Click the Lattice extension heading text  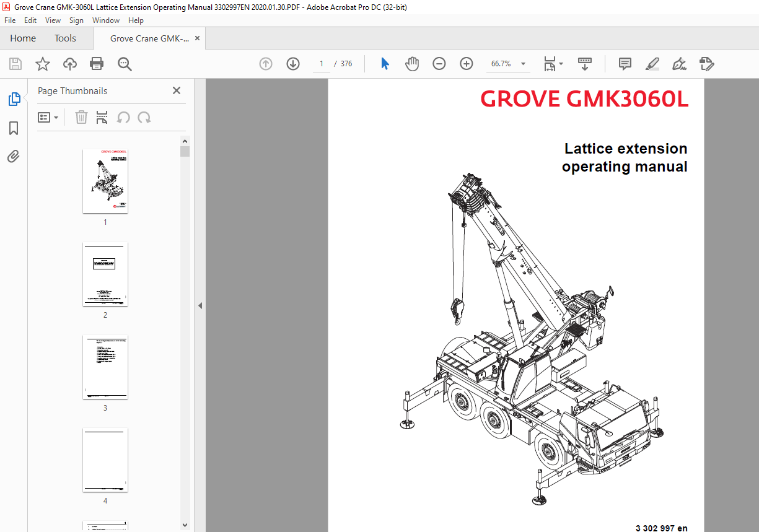[626, 149]
